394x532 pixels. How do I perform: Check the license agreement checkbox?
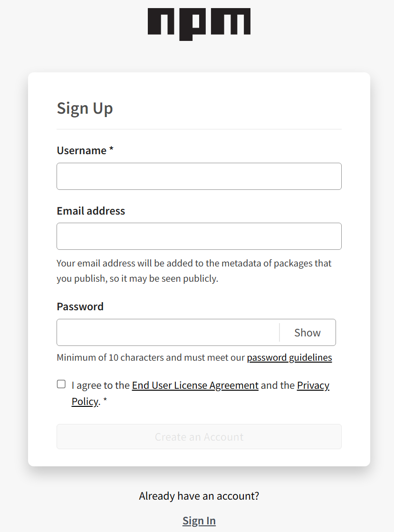point(61,384)
